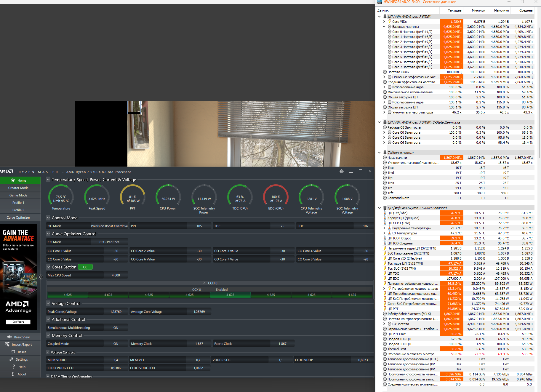
Task: Click the icon beside Thermal Limit
Action: [385, 349]
